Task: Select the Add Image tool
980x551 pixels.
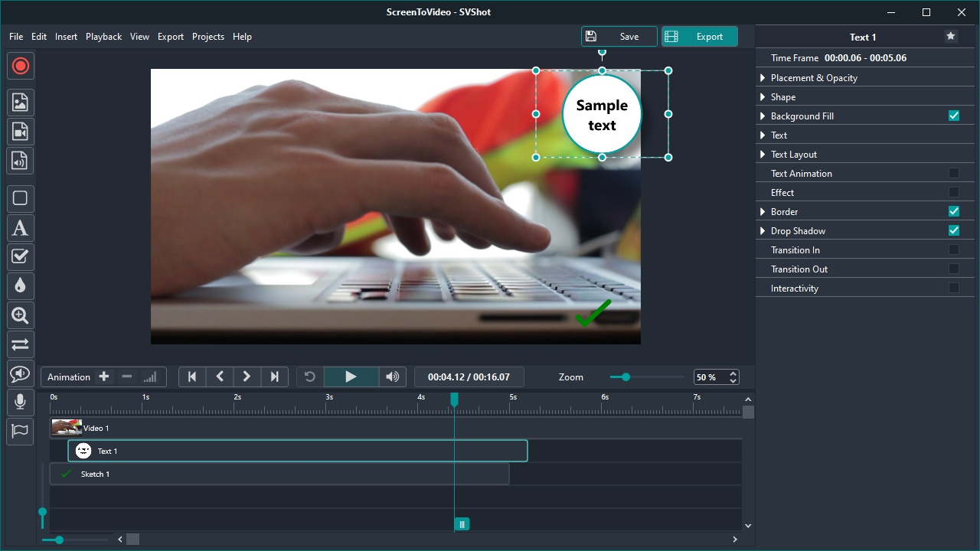Action: click(x=21, y=103)
